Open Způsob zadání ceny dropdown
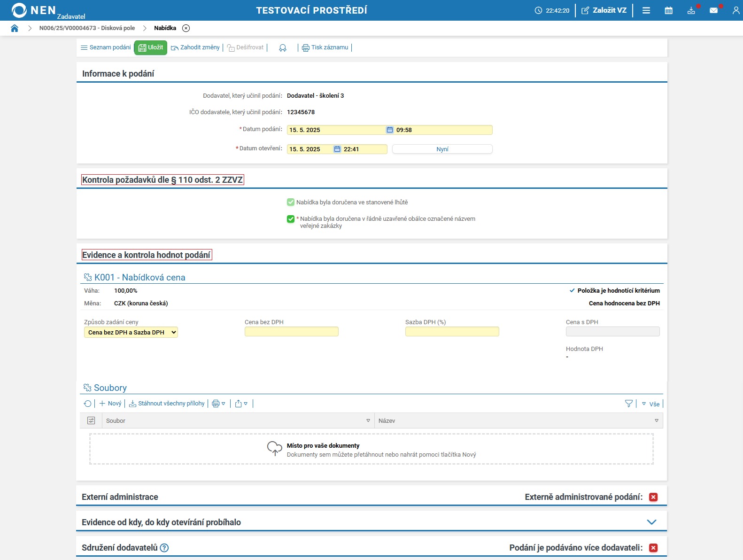Screen dimensions: 743x560 point(131,332)
